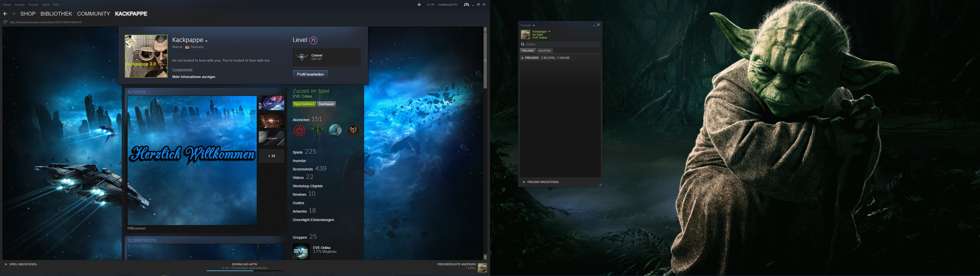Open the Steam menu
The height and width of the screenshot is (276, 980).
[x=7, y=5]
